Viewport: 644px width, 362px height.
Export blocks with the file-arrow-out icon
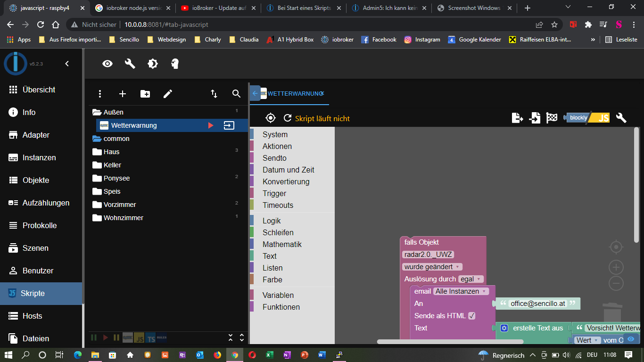[517, 118]
